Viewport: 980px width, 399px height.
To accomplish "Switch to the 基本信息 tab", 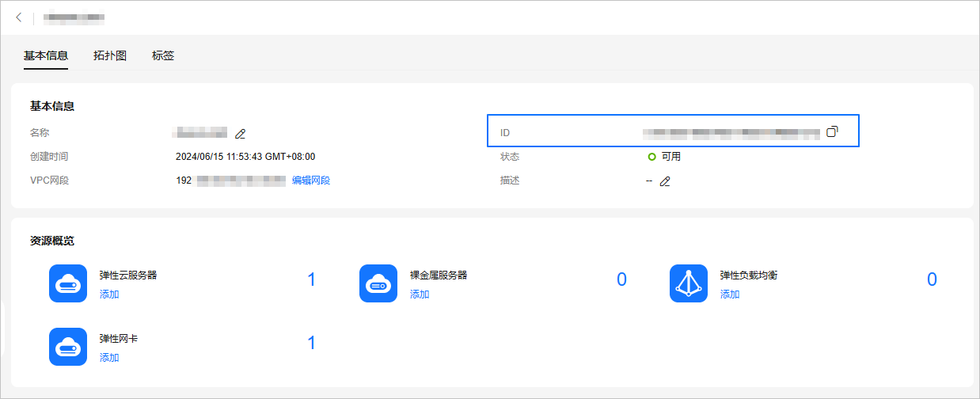I will click(x=46, y=56).
